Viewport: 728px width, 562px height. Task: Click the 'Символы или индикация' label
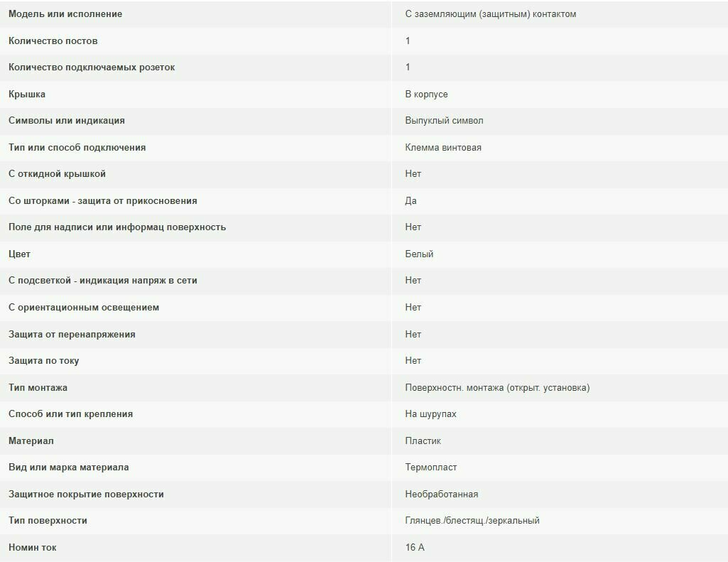[x=66, y=121]
